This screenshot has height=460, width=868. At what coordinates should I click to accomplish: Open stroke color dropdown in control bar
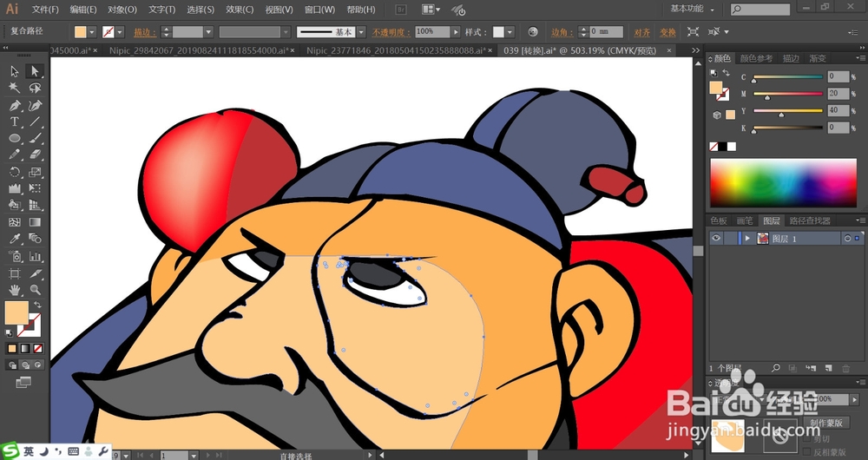[120, 32]
